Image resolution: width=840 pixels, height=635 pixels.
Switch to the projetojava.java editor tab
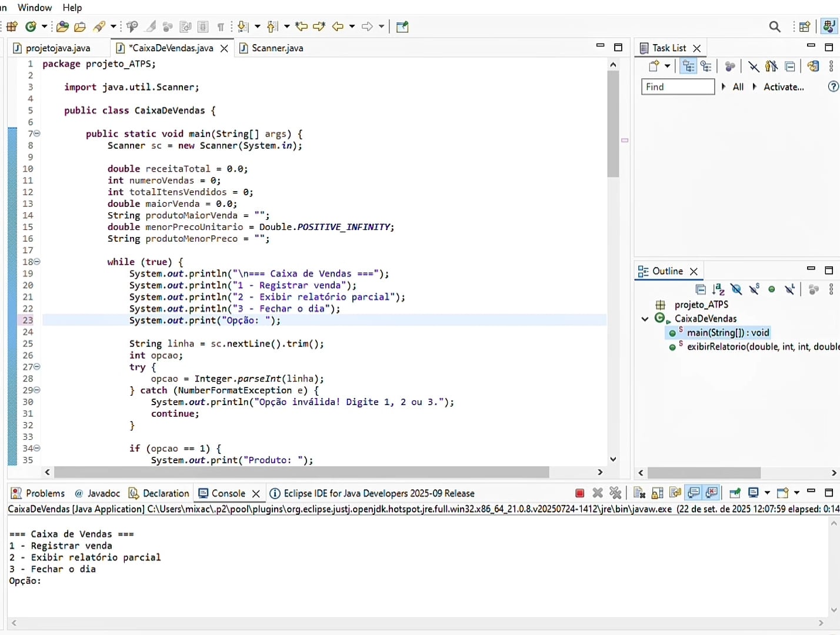58,48
